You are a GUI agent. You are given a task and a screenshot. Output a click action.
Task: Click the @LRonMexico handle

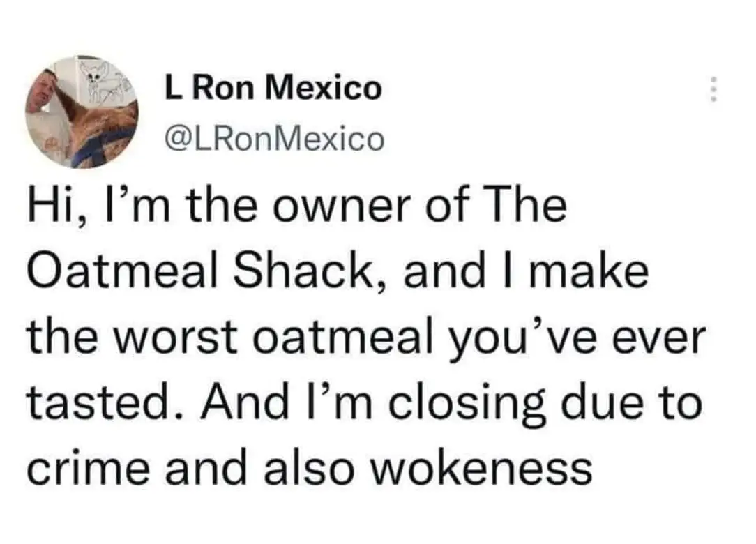tap(273, 139)
